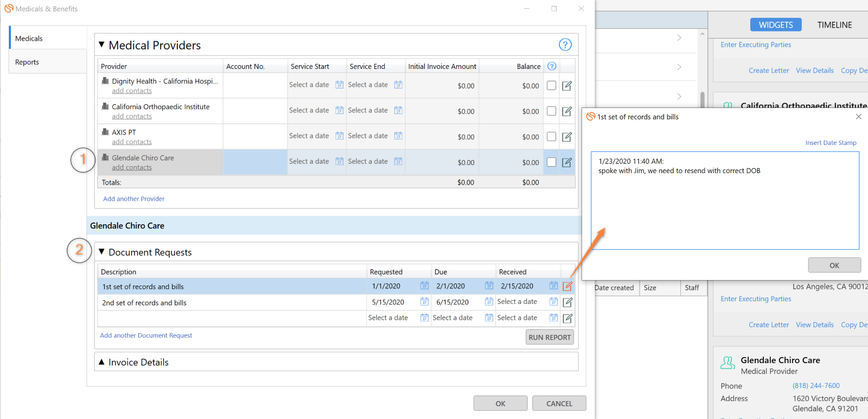Image resolution: width=868 pixels, height=419 pixels.
Task: Select Service End date for AXIS PT
Action: click(x=368, y=136)
